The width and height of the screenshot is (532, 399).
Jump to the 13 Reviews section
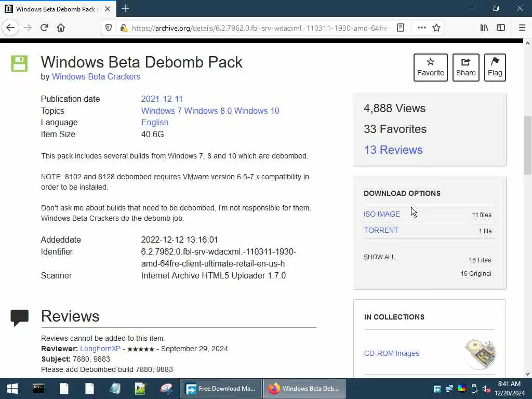pyautogui.click(x=393, y=150)
